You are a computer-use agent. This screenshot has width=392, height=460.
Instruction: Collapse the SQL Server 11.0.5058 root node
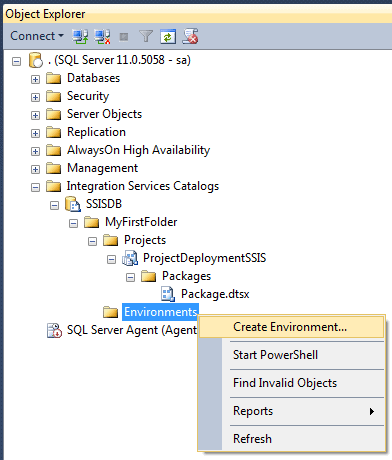tap(16, 61)
